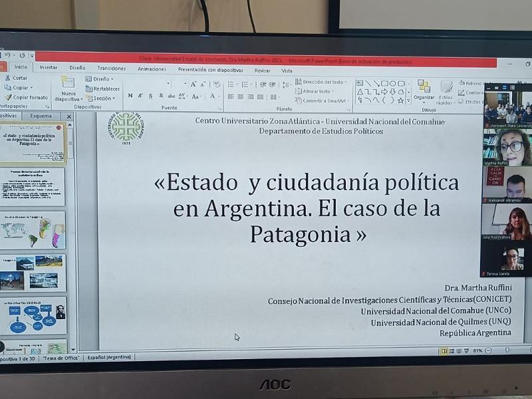
Task: Increase font size with the large A
Action: 194,84
